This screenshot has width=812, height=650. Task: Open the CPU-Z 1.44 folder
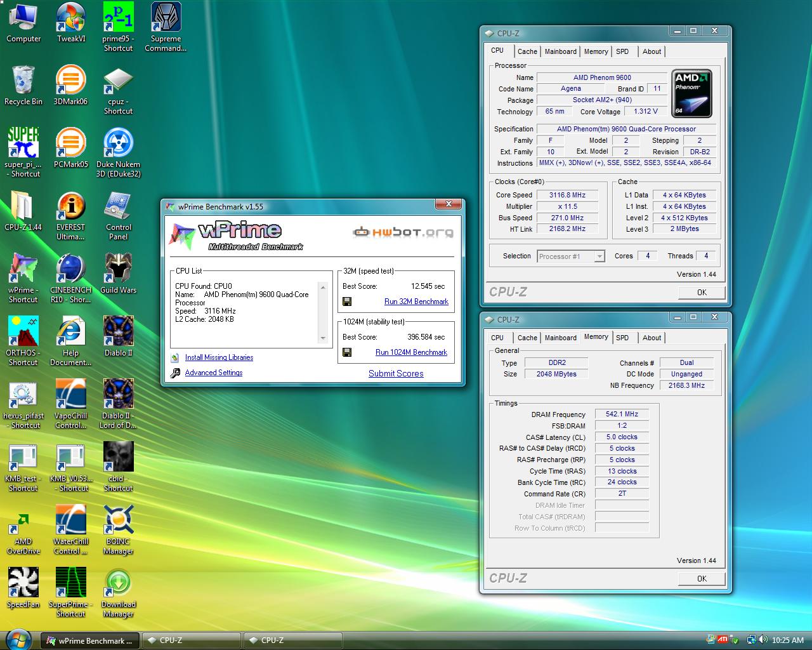click(23, 211)
